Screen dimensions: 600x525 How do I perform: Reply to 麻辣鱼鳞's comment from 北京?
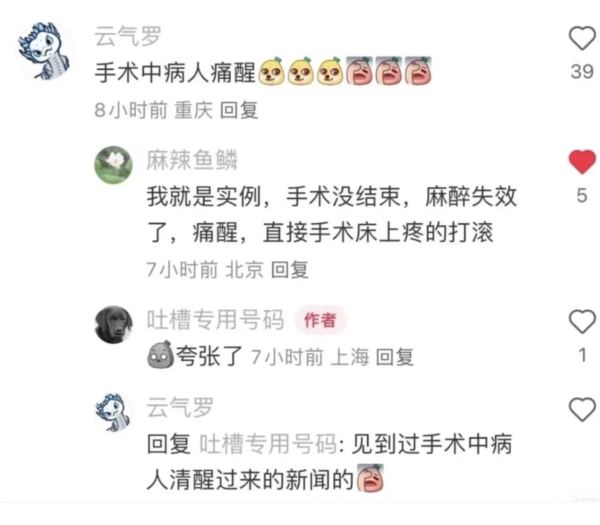click(290, 270)
